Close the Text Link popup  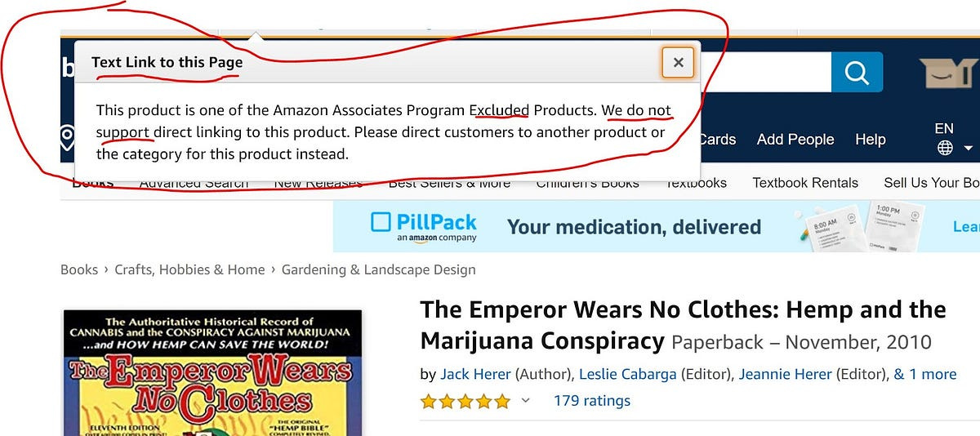[x=678, y=62]
